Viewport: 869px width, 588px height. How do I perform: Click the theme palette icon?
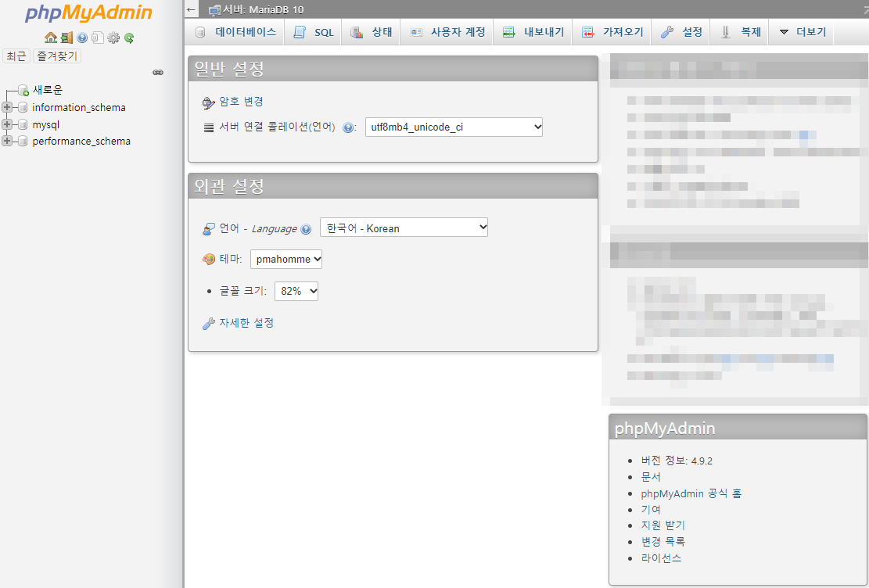[x=208, y=259]
